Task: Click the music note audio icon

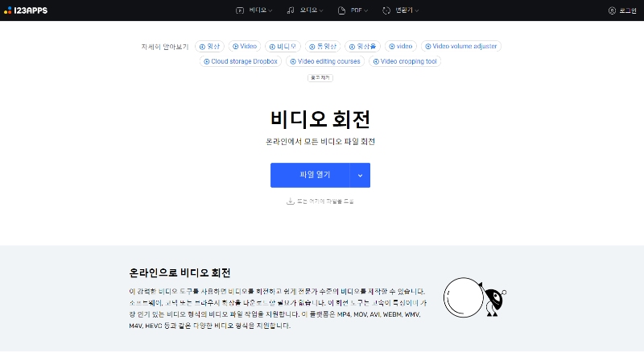Action: (x=291, y=10)
